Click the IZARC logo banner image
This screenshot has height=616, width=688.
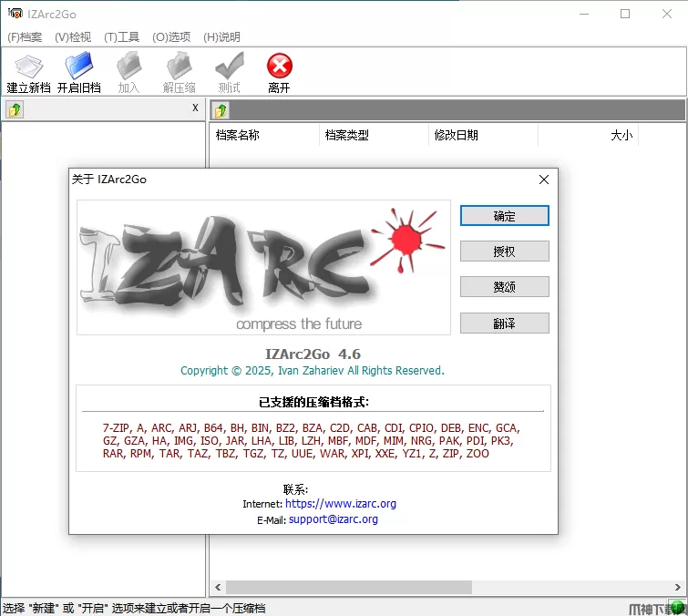[x=263, y=267]
